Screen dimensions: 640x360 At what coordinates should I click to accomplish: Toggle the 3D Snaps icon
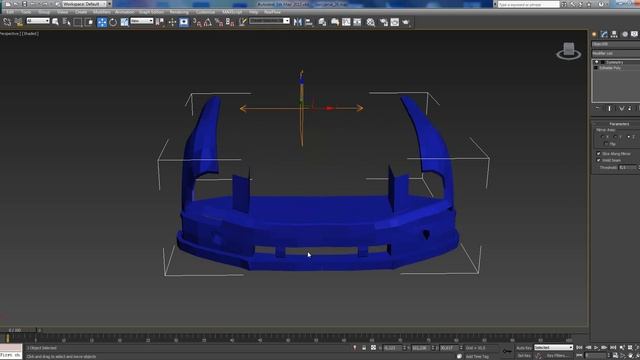(x=197, y=22)
